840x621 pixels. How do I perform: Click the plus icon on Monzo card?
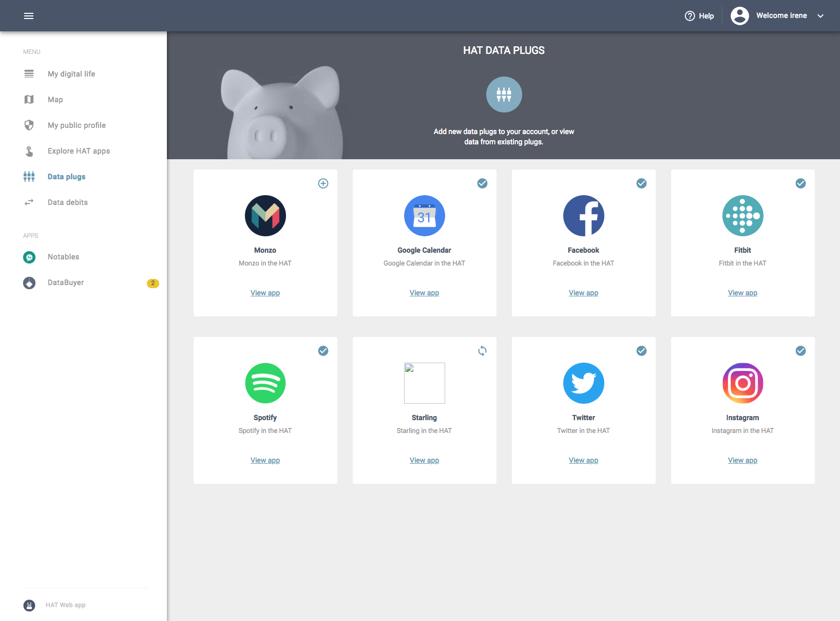(x=323, y=183)
